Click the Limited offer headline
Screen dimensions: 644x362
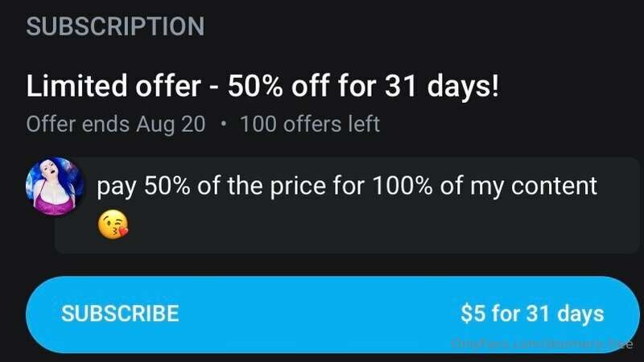coord(262,86)
